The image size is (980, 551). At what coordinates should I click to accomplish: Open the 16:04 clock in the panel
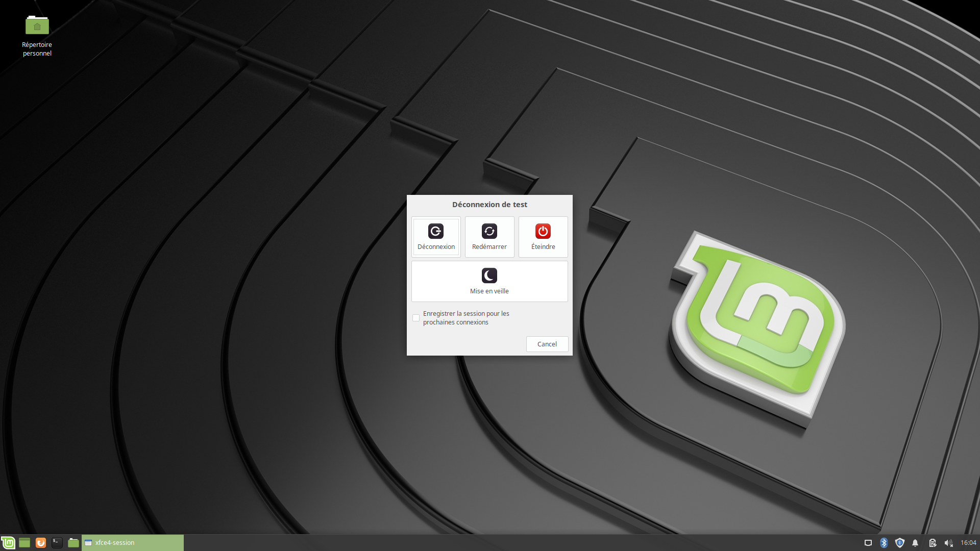tap(968, 543)
